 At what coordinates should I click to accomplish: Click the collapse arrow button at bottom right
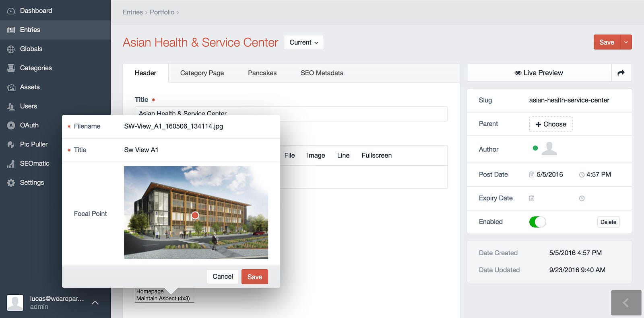click(x=626, y=303)
